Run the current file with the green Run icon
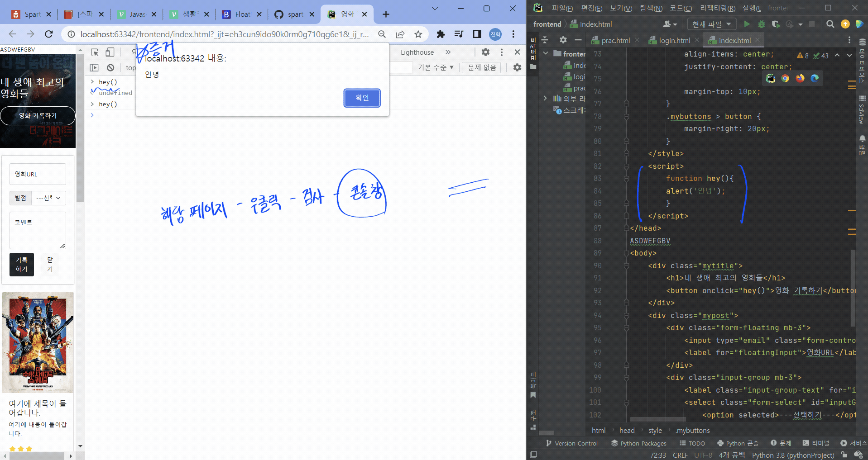 [747, 24]
